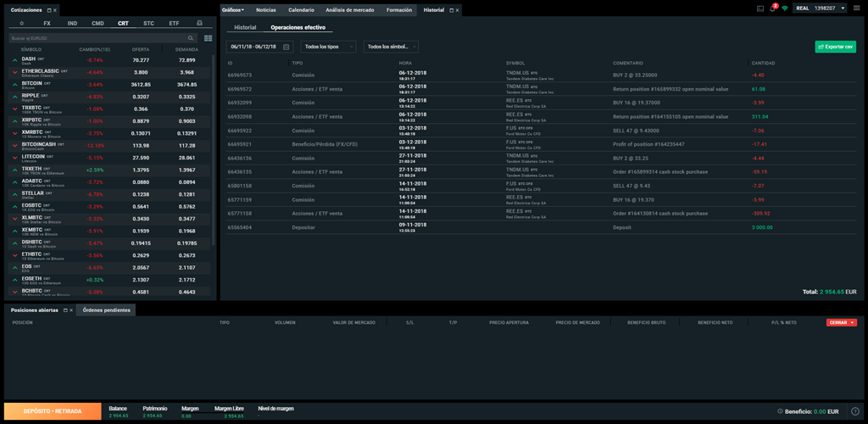Click the amount 311.04 in CANTIDAD
Screen dimensions: 868x424
pos(759,116)
